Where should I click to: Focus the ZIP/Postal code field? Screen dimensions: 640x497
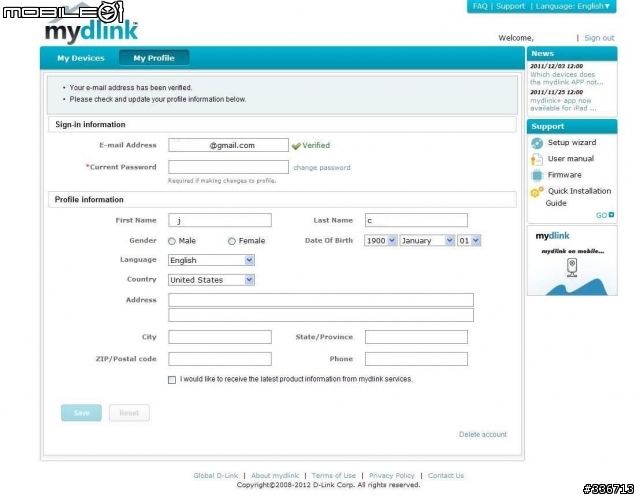(x=220, y=359)
